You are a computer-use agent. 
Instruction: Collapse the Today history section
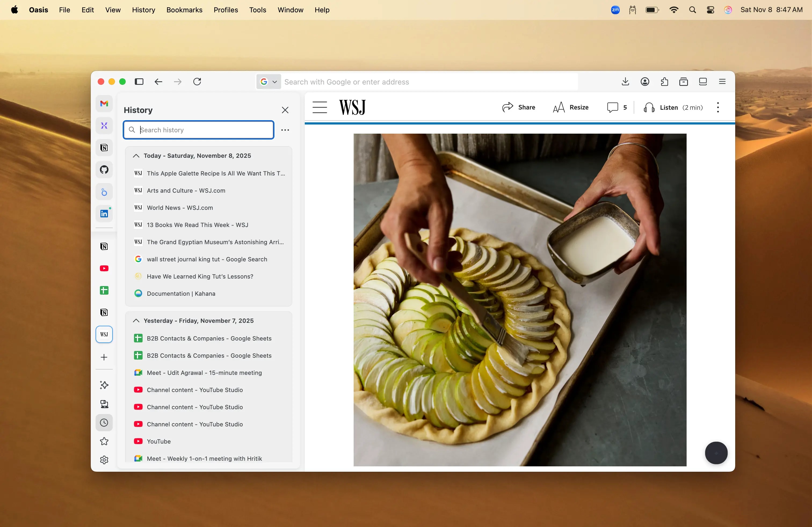pyautogui.click(x=136, y=156)
